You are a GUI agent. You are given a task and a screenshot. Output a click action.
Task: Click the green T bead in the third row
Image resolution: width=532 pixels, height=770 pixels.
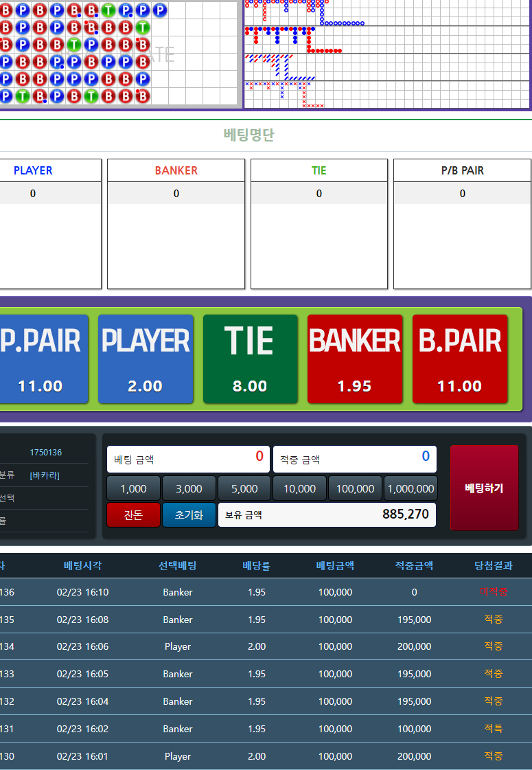pyautogui.click(x=73, y=44)
